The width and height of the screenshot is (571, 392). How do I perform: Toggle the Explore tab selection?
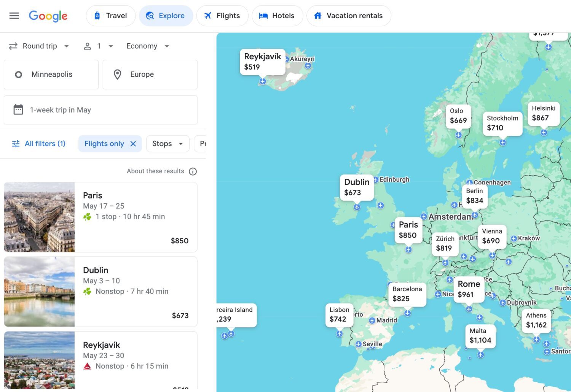pos(166,16)
